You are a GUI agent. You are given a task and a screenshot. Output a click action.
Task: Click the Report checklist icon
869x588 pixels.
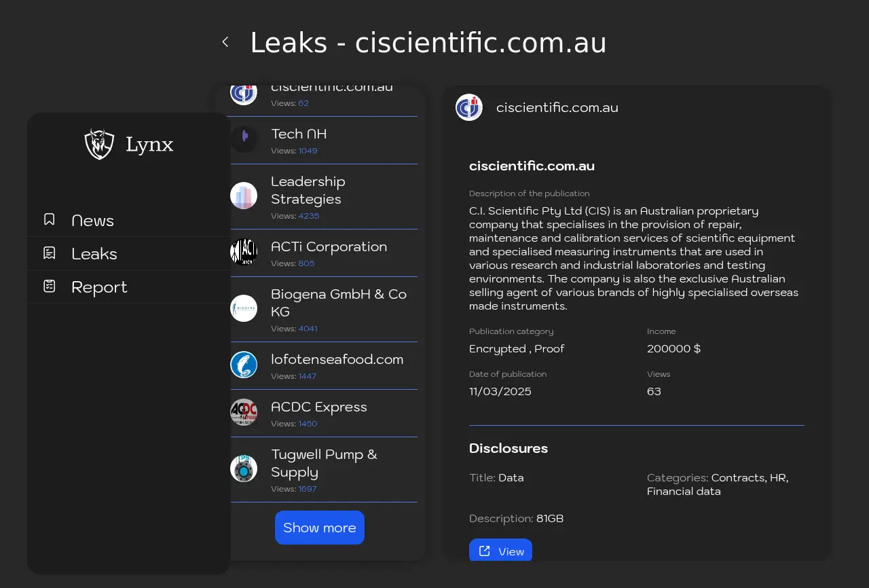[x=50, y=287]
